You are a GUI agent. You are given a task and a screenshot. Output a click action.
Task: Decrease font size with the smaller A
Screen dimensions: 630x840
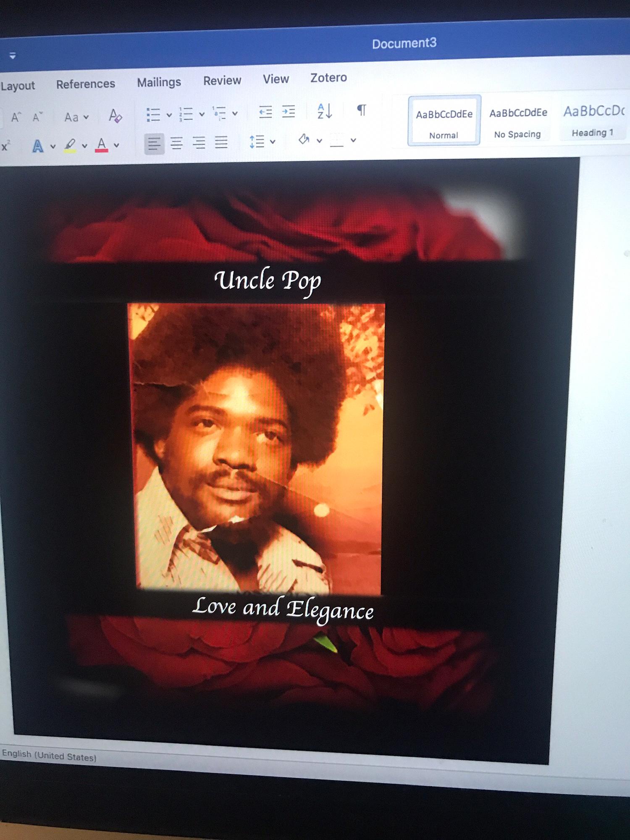pyautogui.click(x=37, y=117)
